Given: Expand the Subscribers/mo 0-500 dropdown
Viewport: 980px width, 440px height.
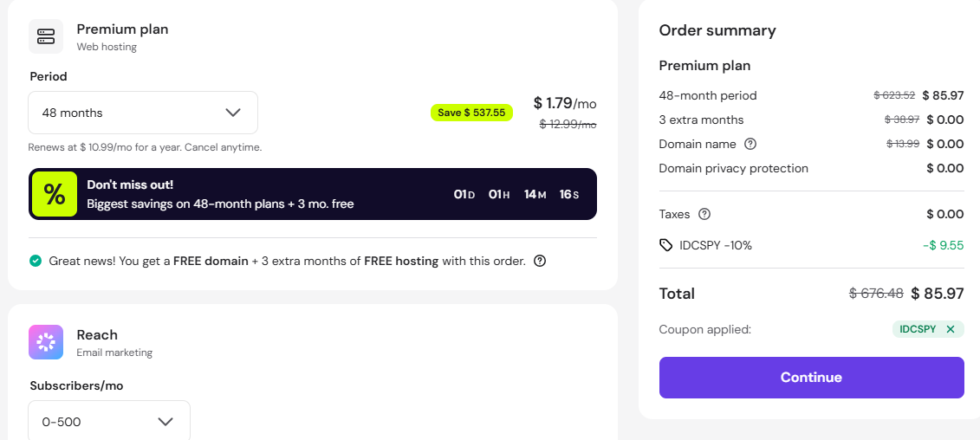Looking at the screenshot, I should point(109,422).
